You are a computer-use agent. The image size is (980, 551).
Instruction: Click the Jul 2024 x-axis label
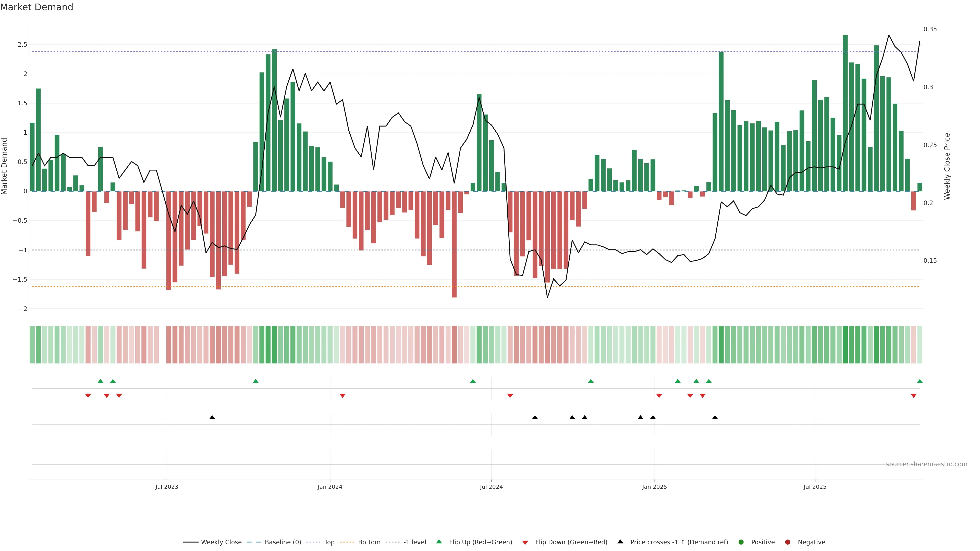491,487
